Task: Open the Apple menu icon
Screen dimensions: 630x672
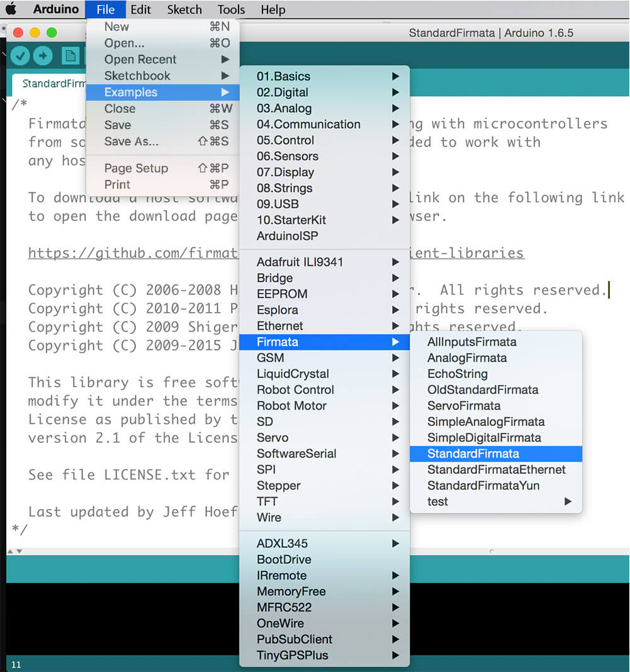Action: (11, 9)
